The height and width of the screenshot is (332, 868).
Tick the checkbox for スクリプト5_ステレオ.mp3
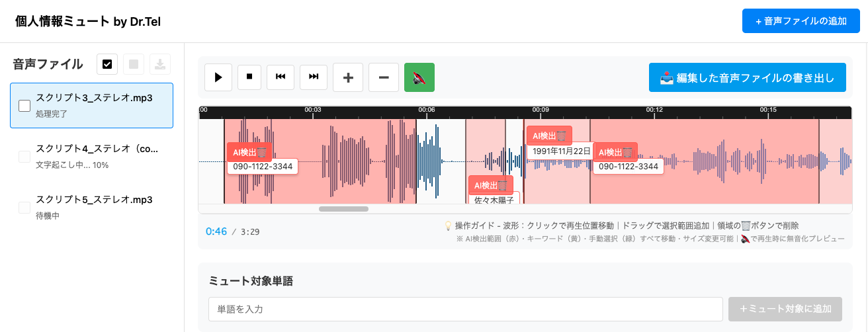24,207
